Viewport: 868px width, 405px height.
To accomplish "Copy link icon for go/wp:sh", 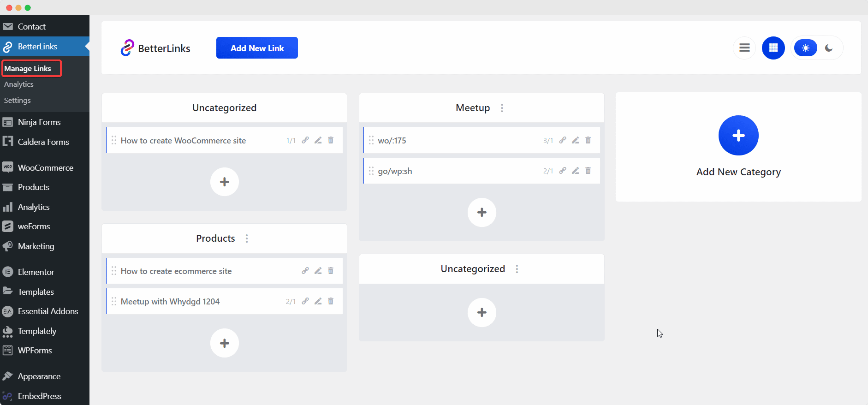I will pos(563,171).
